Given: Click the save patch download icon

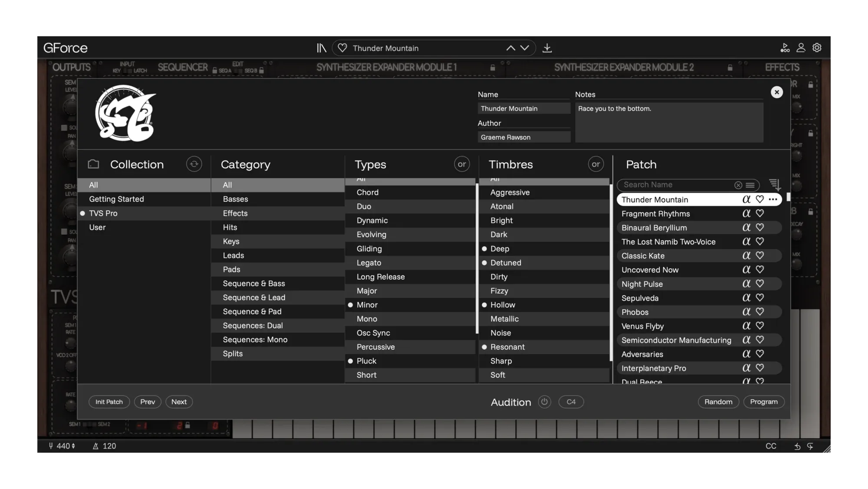Looking at the screenshot, I should point(547,48).
